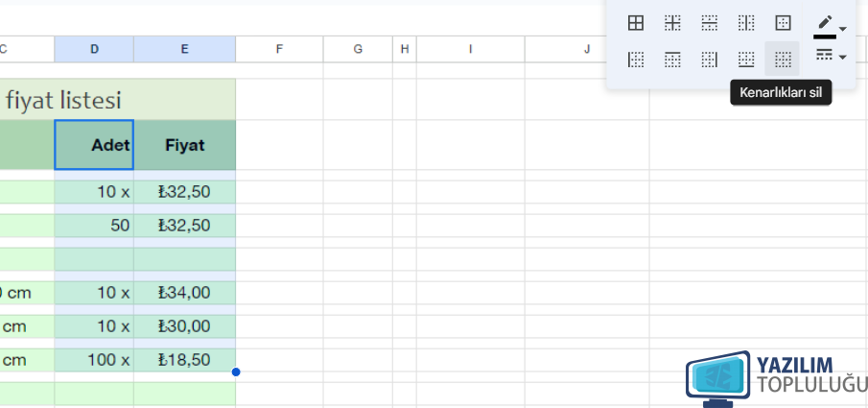Open border color pencil dropdown
Screen dimensions: 868x408
click(830, 26)
